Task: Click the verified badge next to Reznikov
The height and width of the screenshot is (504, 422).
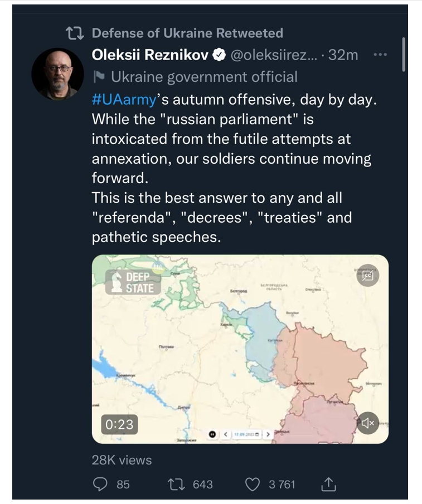Action: click(x=220, y=55)
